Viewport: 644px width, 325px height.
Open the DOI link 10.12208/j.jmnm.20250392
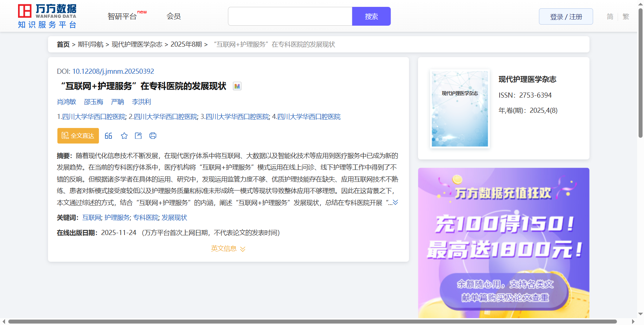pos(113,72)
